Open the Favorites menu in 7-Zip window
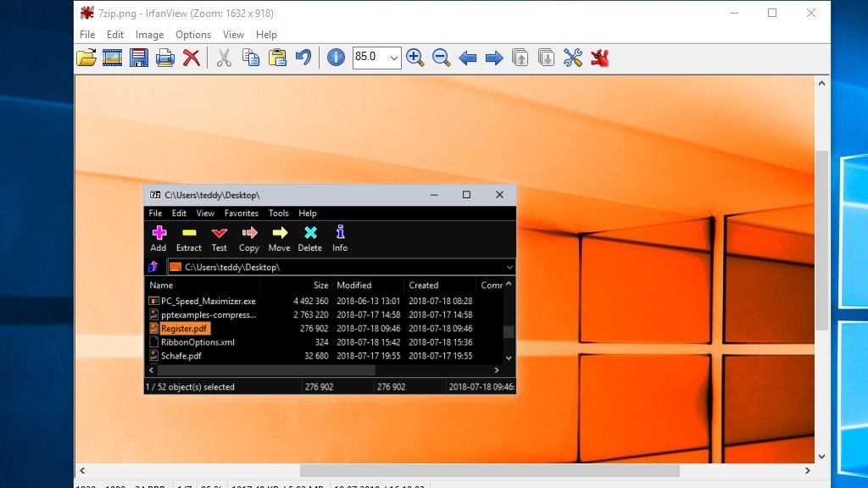Viewport: 868px width, 488px height. 242,213
